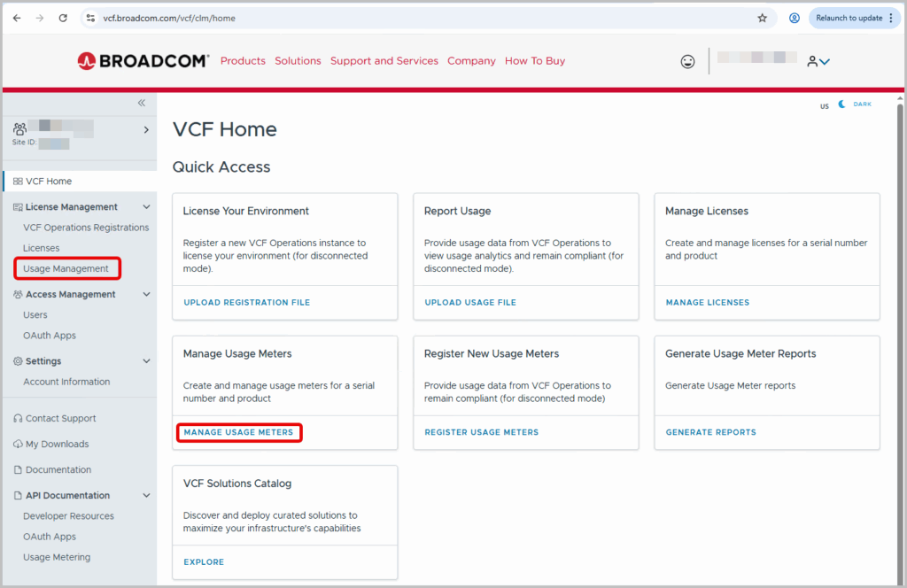Collapse the API Documentation section
907x588 pixels.
point(146,496)
